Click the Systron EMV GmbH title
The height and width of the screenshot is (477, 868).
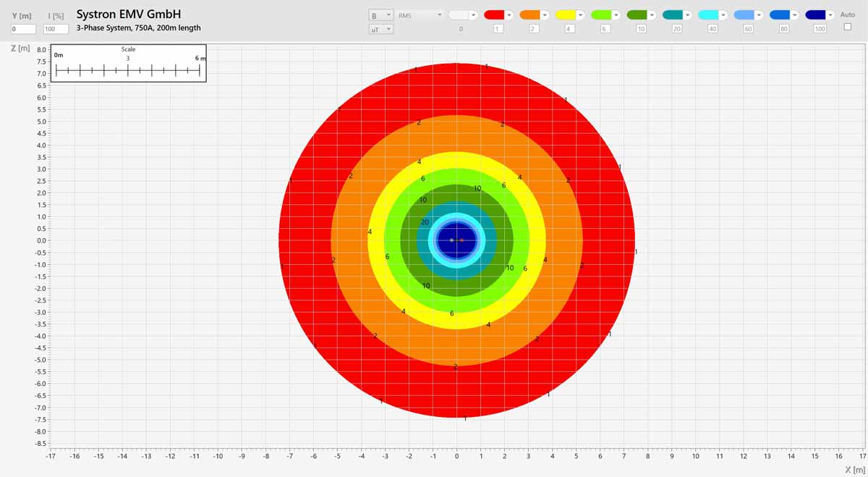129,14
